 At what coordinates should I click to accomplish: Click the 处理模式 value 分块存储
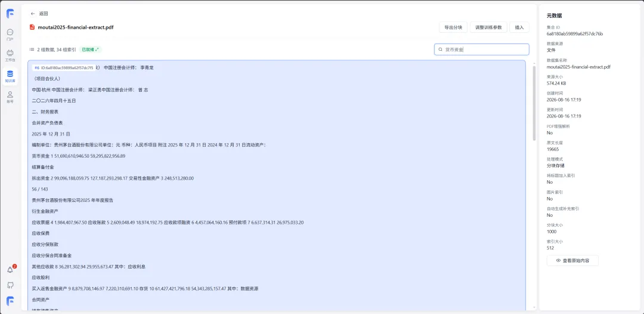pos(555,165)
